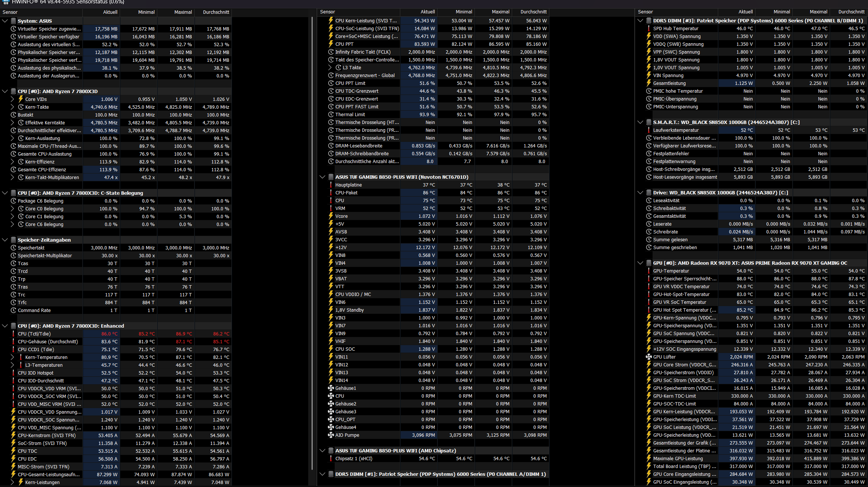Click the lightning icon beside Vcore
Screen dimensions: 868x487
(331, 216)
